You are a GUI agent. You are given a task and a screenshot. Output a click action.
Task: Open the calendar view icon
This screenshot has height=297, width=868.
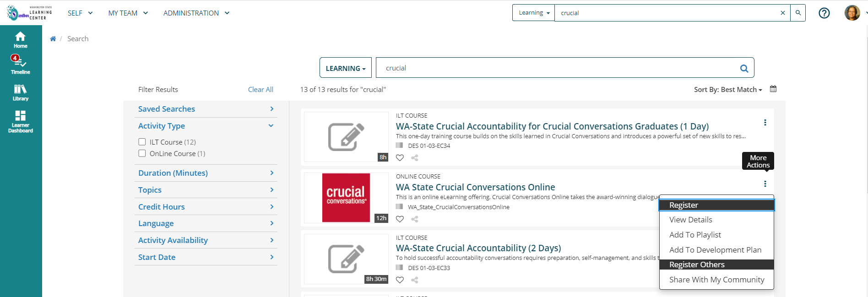point(773,89)
